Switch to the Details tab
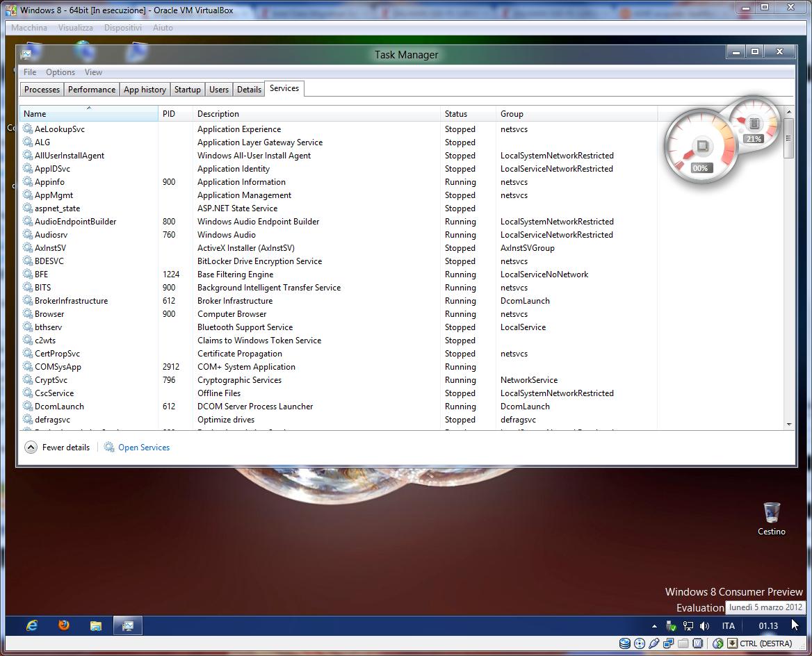The image size is (812, 656). click(249, 90)
